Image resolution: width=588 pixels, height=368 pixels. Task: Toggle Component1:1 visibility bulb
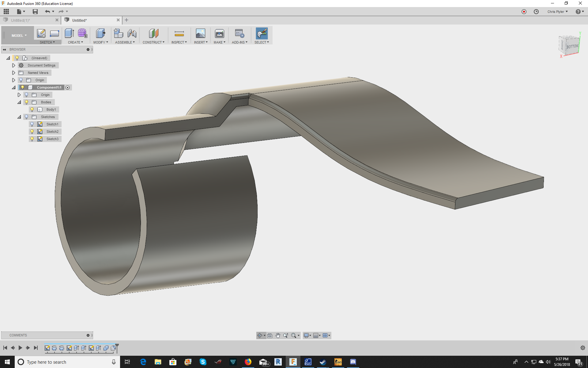point(22,87)
